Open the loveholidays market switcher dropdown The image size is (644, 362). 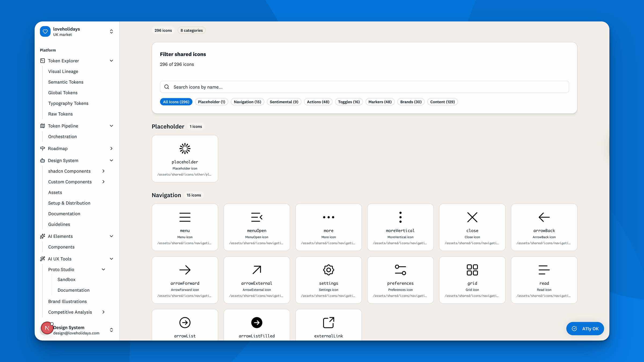[111, 32]
